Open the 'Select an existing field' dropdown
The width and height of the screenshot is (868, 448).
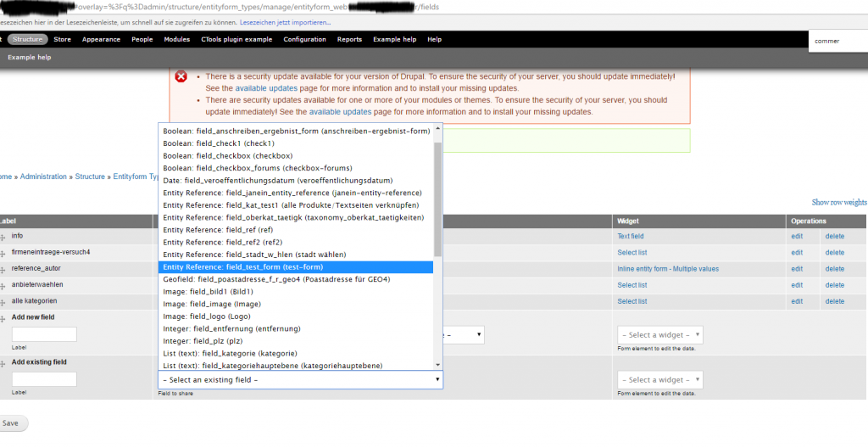pyautogui.click(x=300, y=380)
